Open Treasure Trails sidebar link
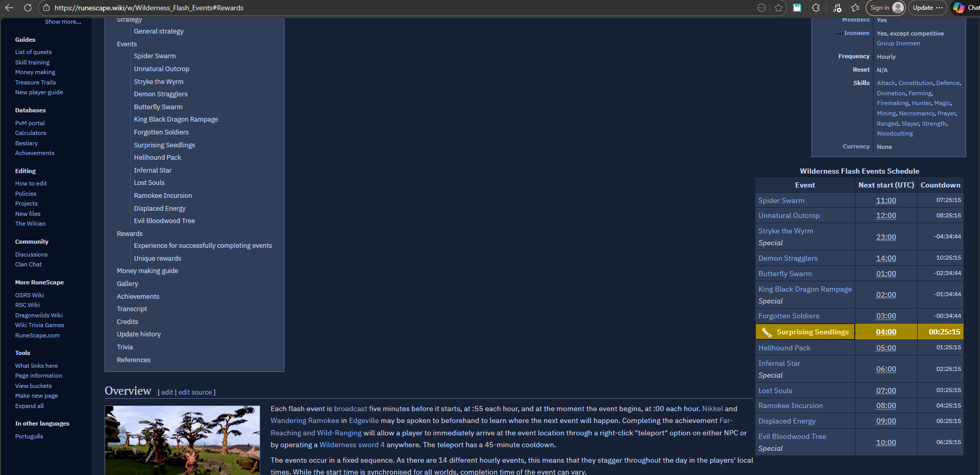This screenshot has height=475, width=980. coord(36,82)
